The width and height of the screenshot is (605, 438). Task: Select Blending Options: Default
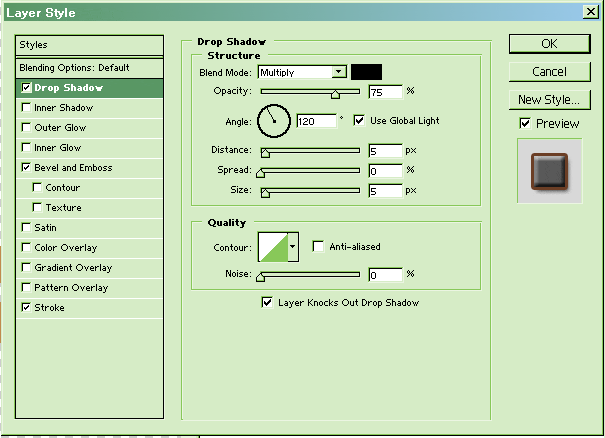point(90,68)
